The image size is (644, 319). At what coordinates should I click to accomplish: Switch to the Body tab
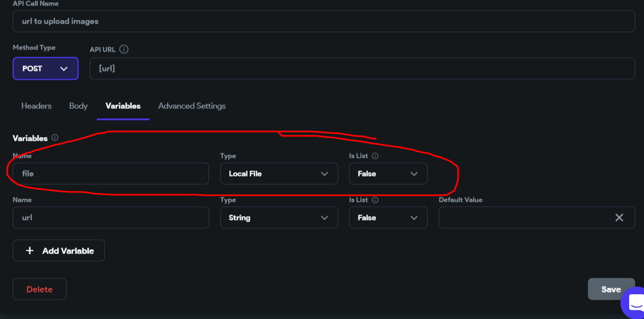tap(78, 106)
